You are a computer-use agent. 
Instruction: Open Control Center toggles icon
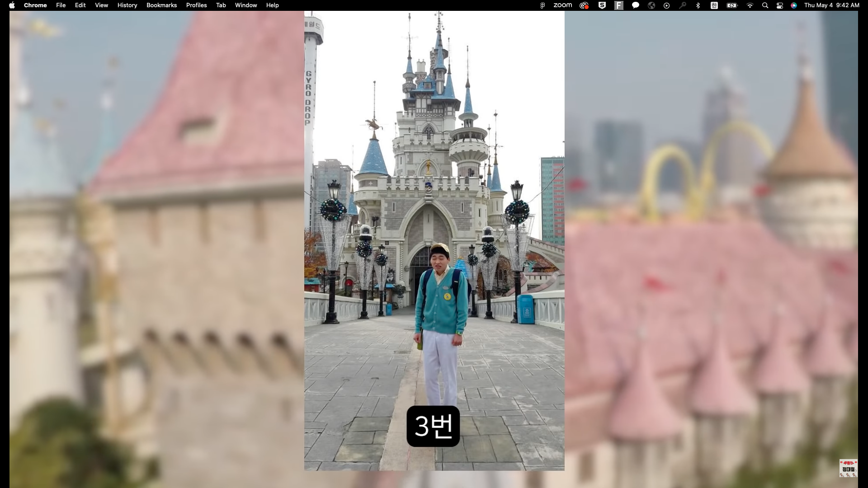tap(780, 5)
